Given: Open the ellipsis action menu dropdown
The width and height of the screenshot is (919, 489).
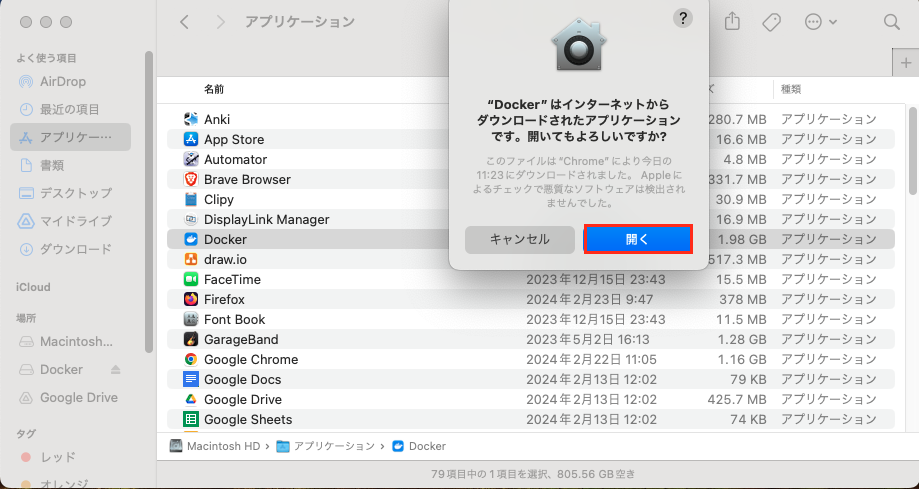Looking at the screenshot, I should pos(821,22).
